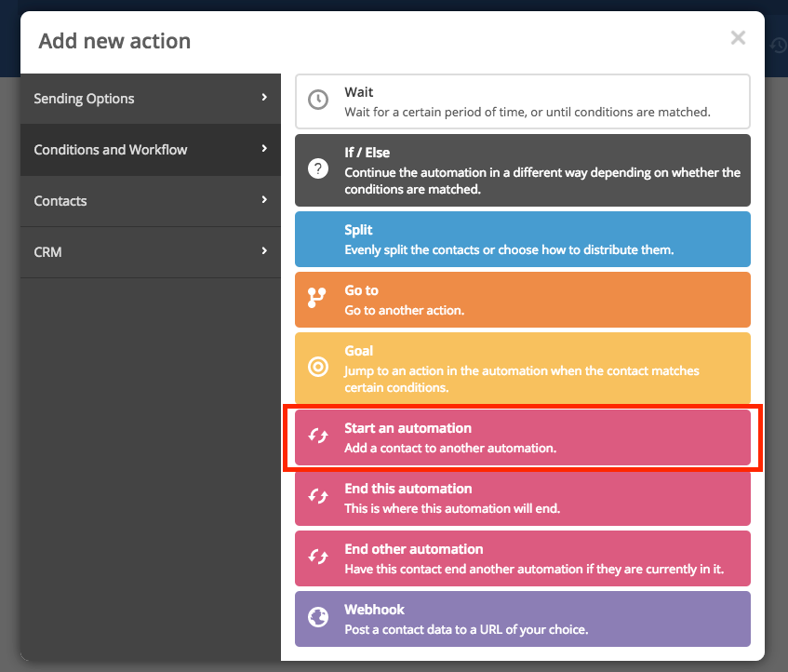Click the arrows icon for End other automation

[x=318, y=558]
